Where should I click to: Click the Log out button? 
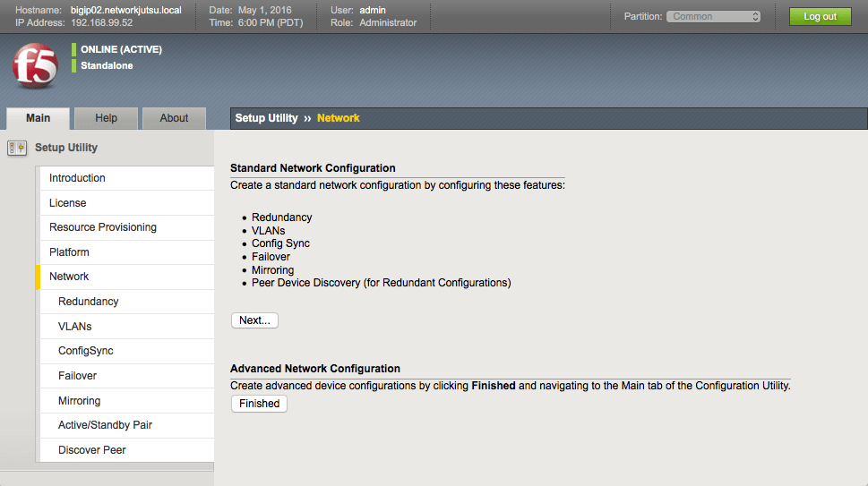(820, 17)
